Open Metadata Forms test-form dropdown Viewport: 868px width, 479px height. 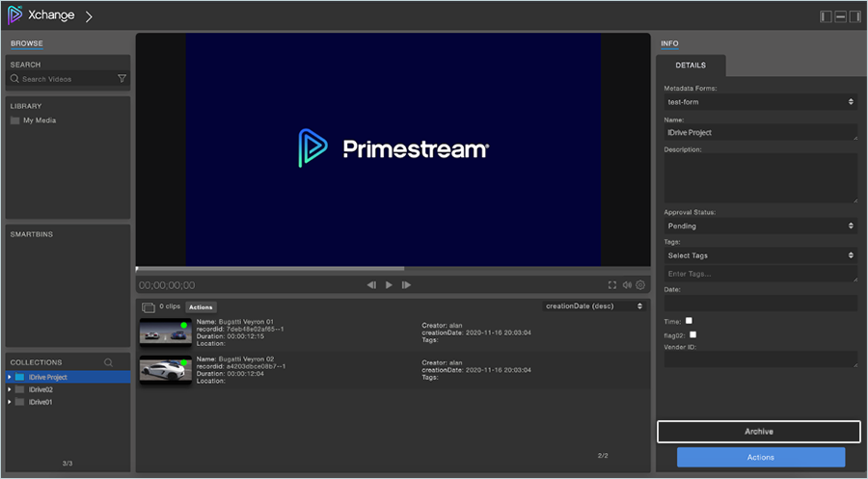click(761, 102)
